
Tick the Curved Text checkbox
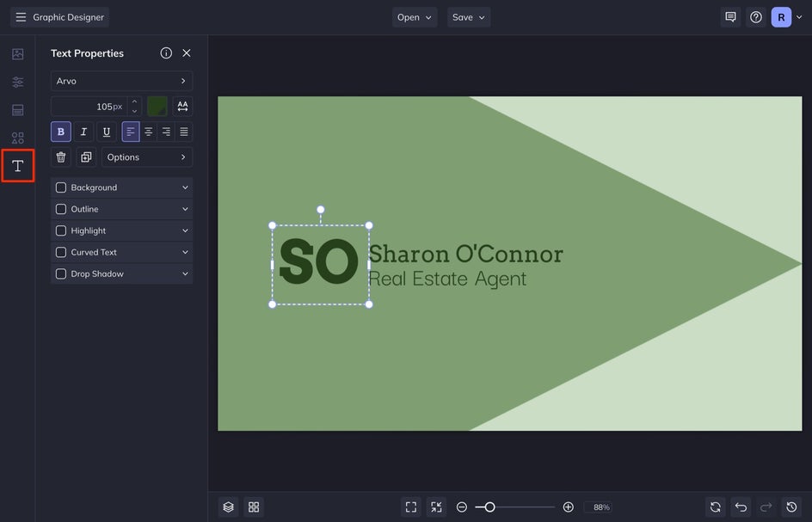tap(61, 252)
